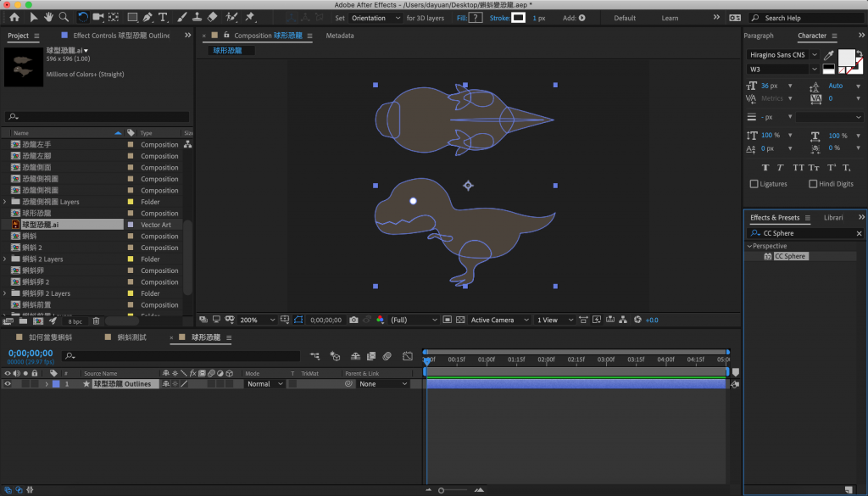Screen dimensions: 868x496
Task: Select the Pen tool in the toolbar
Action: coord(147,17)
